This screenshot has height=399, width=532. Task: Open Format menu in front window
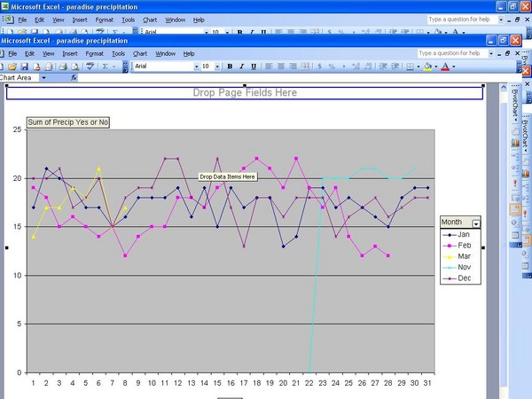coord(94,53)
